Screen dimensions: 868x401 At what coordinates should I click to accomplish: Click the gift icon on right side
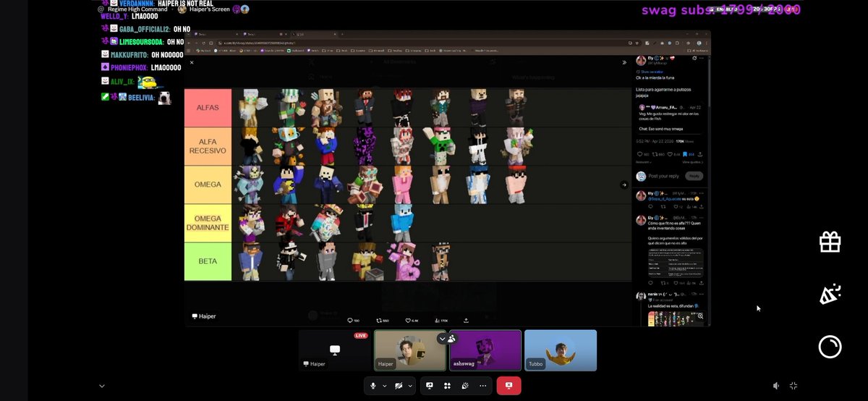click(x=830, y=242)
